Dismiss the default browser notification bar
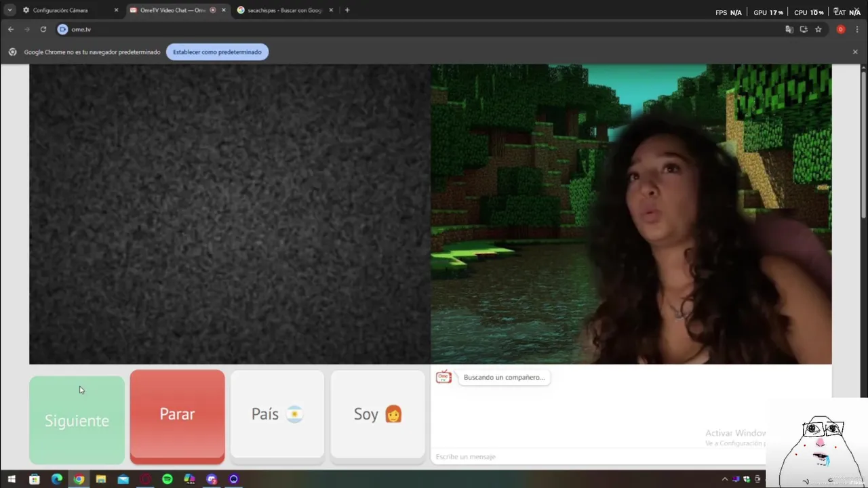The image size is (868, 488). (x=855, y=52)
